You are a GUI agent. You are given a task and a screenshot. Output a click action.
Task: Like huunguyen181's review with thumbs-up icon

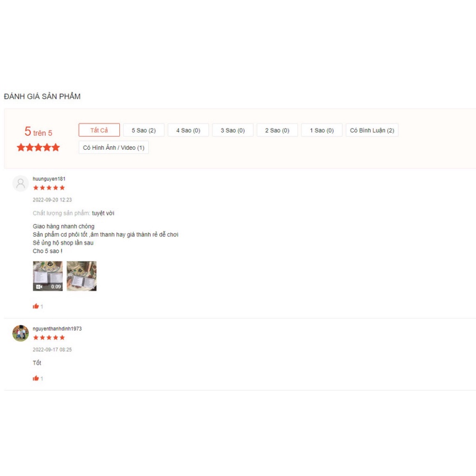tap(36, 306)
